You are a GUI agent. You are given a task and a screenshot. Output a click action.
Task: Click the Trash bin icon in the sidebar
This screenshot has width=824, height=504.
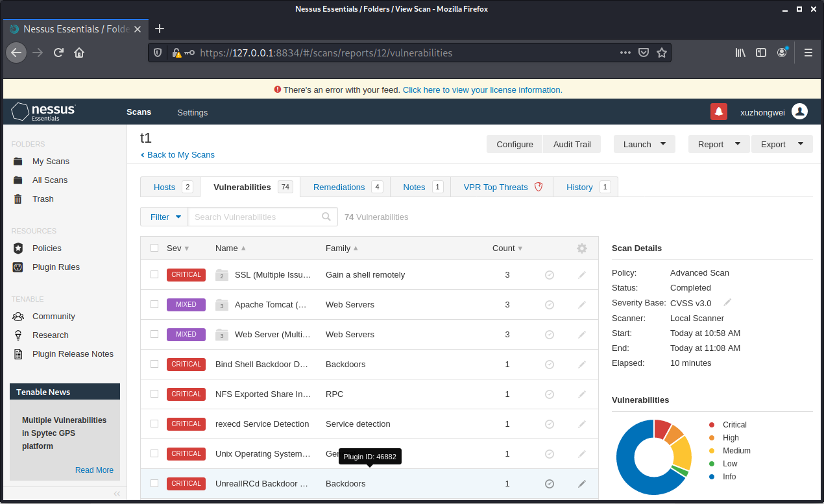point(19,199)
